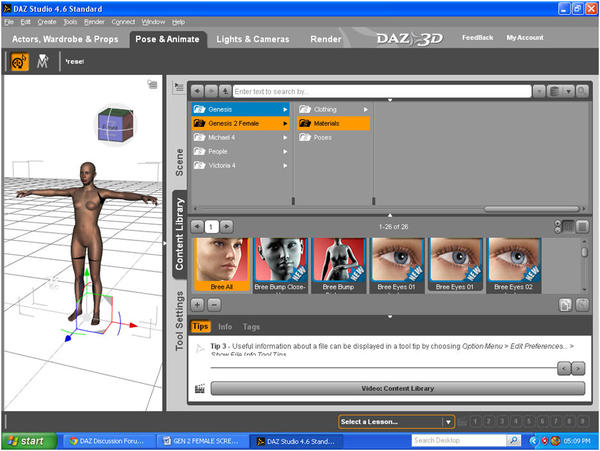Switch to the Info tab

pos(225,327)
